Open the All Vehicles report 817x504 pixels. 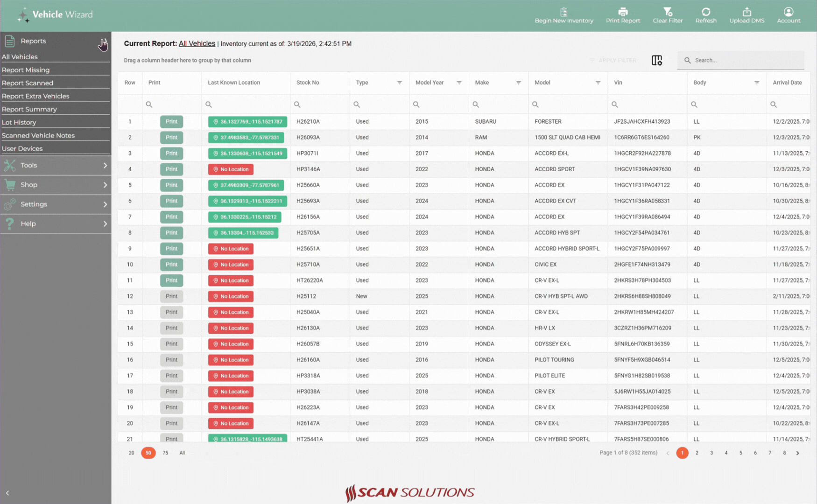click(20, 57)
